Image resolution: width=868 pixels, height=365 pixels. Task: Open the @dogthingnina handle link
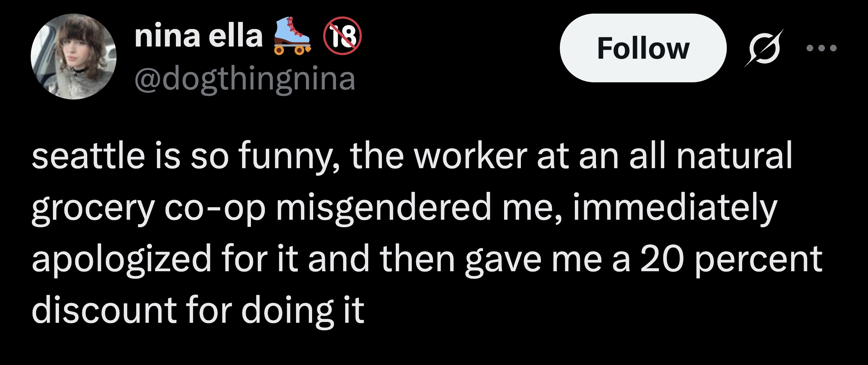coord(245,79)
